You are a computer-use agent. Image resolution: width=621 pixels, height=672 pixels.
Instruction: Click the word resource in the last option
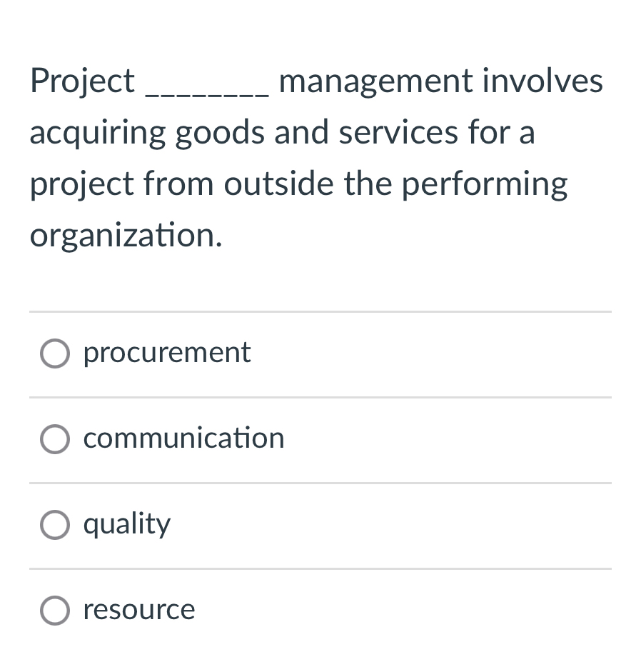[138, 610]
